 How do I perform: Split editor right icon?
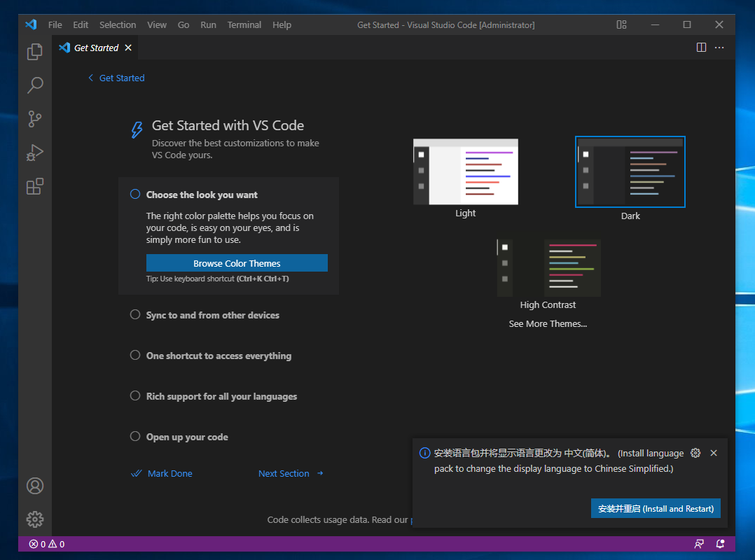701,48
